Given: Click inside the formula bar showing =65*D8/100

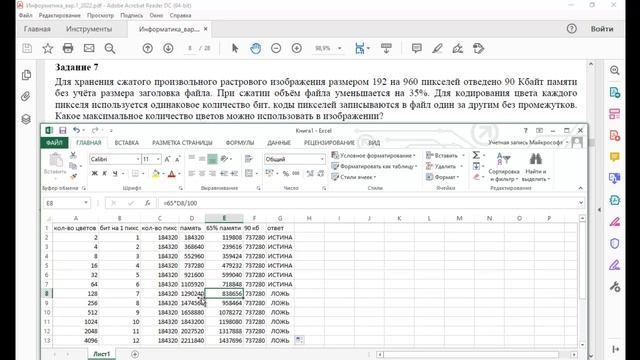Looking at the screenshot, I should (x=367, y=203).
